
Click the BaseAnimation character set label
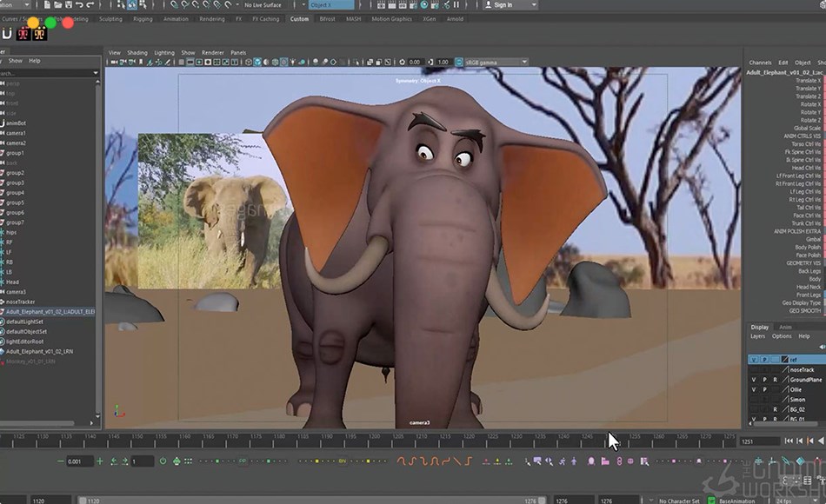[x=736, y=498]
